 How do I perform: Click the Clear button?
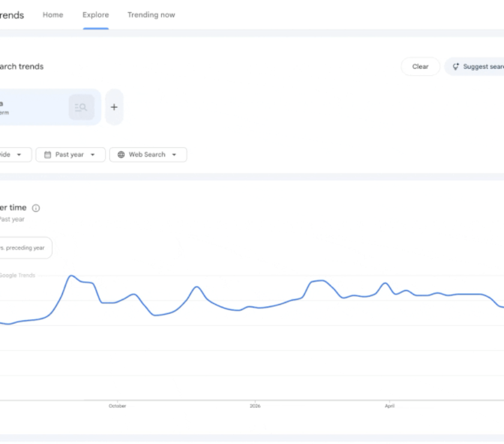(421, 67)
